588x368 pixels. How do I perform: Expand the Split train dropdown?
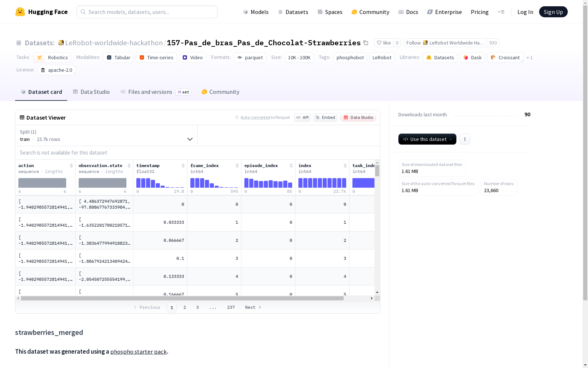tap(107, 135)
